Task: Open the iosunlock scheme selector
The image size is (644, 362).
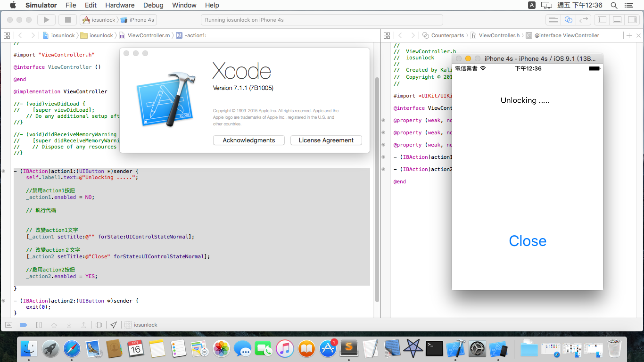Action: click(99, 20)
